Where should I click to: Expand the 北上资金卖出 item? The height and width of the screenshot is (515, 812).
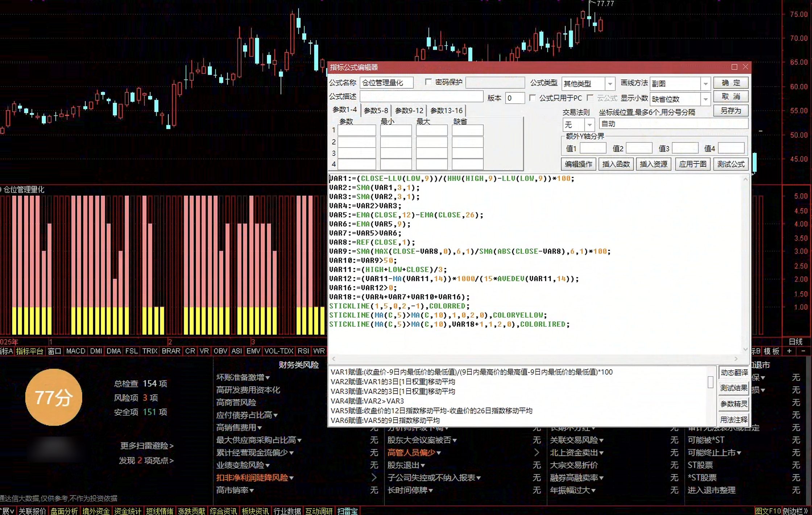[601, 453]
